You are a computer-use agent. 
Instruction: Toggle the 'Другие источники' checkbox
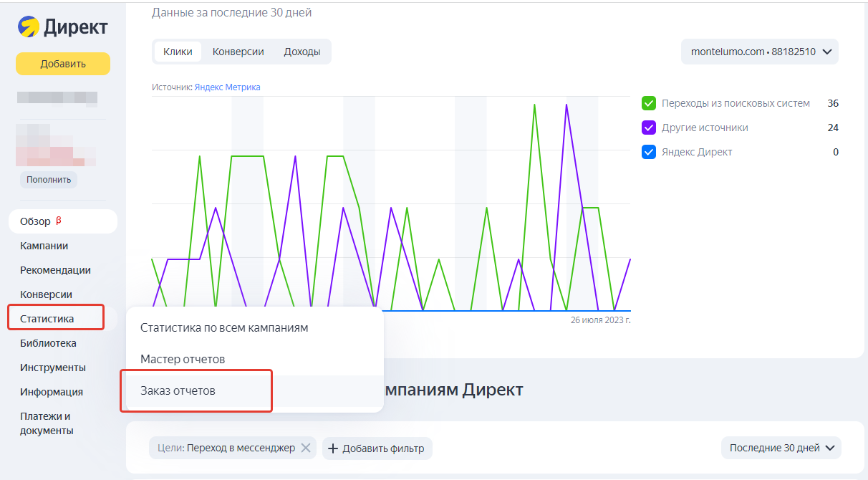click(649, 128)
